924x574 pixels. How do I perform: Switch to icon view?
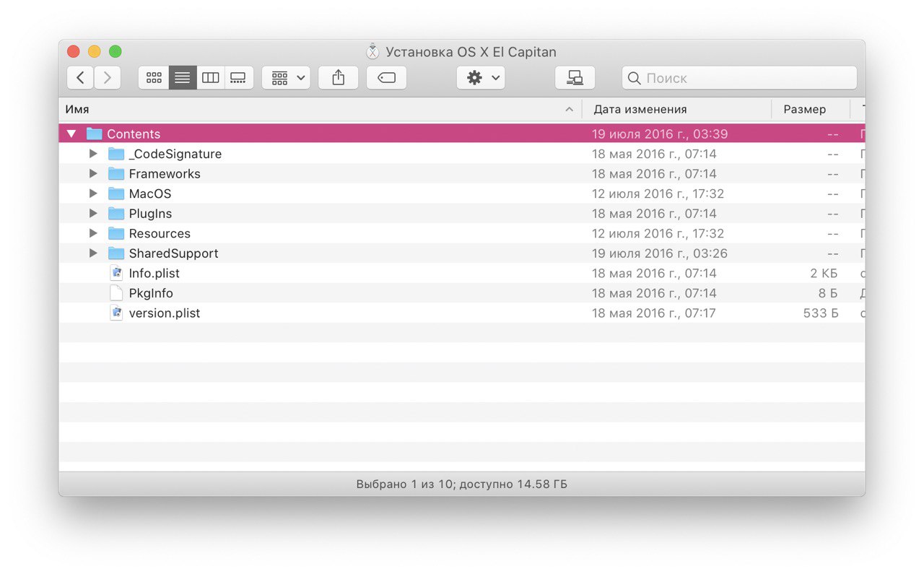(x=154, y=78)
